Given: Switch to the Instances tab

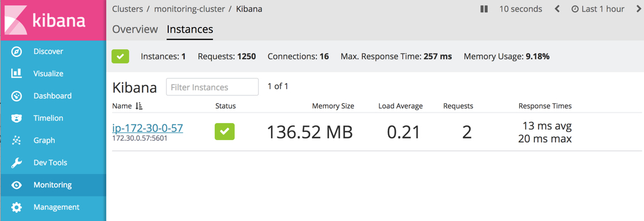Looking at the screenshot, I should pyautogui.click(x=190, y=29).
